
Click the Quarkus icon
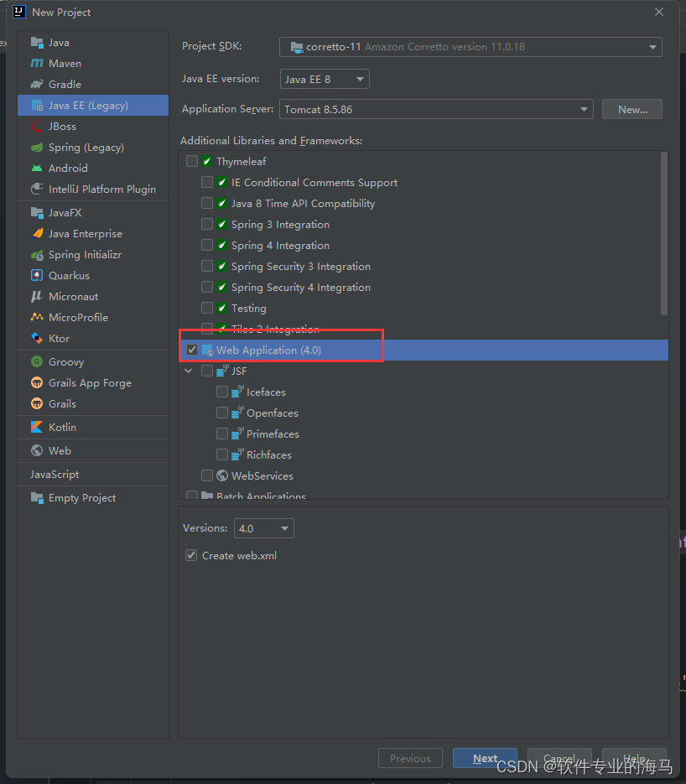[x=37, y=276]
